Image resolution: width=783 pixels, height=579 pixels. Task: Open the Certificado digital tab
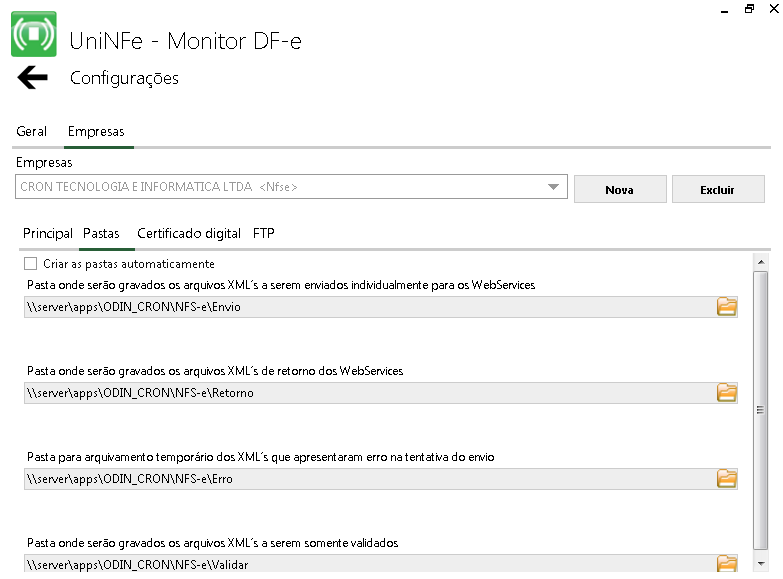[x=189, y=233]
